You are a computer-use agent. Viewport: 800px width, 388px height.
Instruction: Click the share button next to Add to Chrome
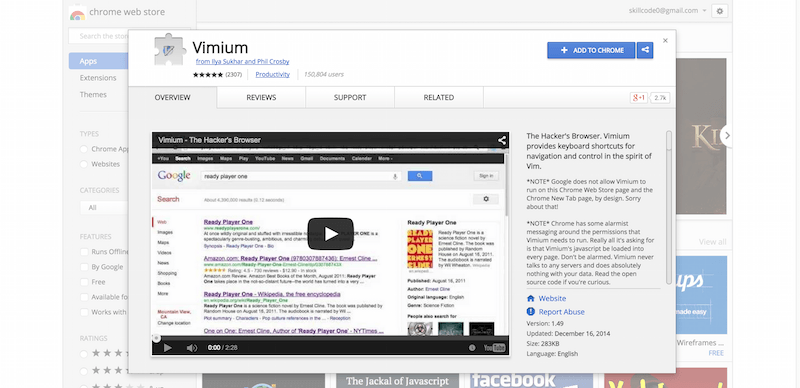[x=645, y=50]
